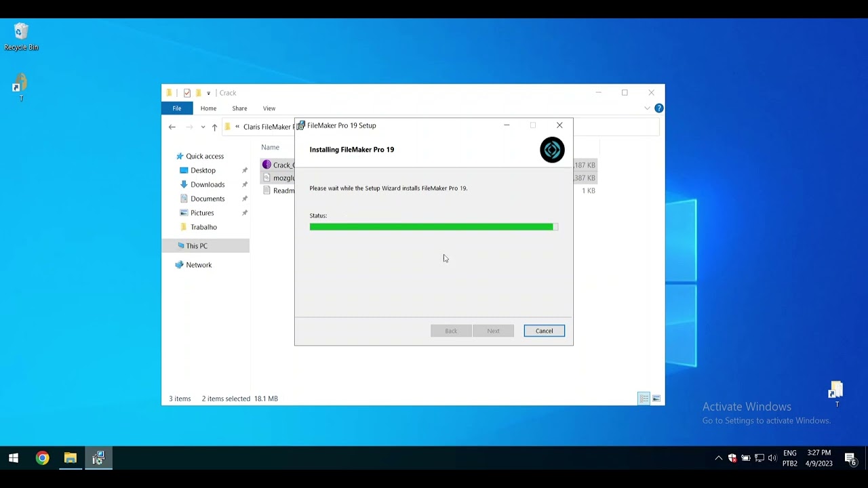Viewport: 868px width, 488px height.
Task: Open Documents in the navigation pane
Action: (208, 199)
